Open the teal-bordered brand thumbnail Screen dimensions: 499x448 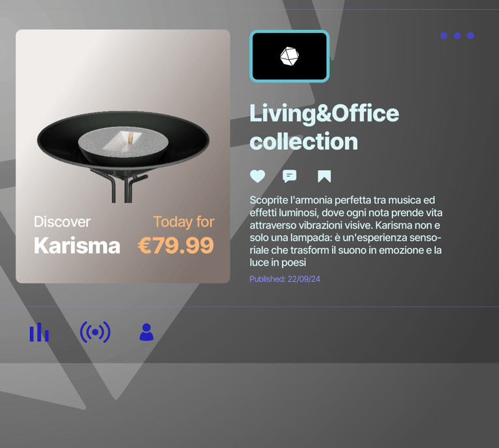pyautogui.click(x=289, y=56)
